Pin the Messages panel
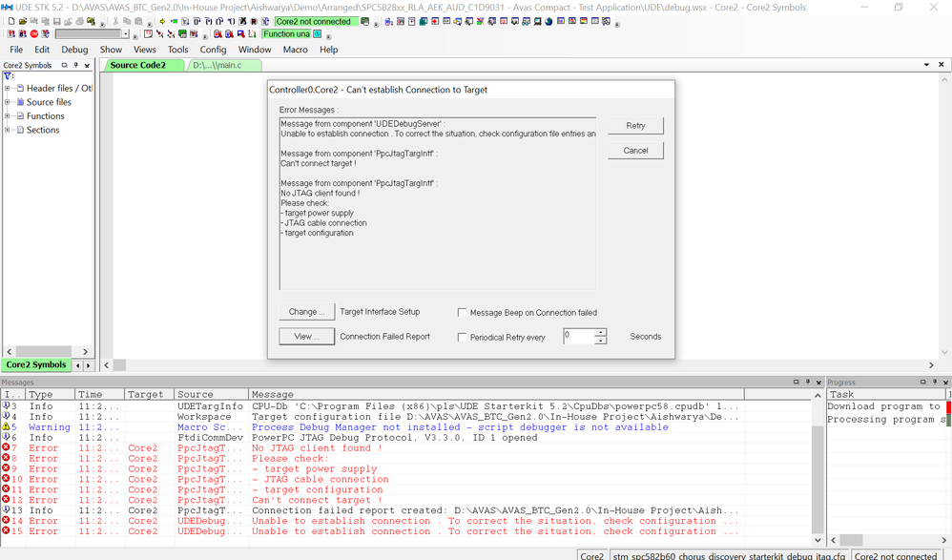Screen dimensions: 952x560 (x=808, y=382)
